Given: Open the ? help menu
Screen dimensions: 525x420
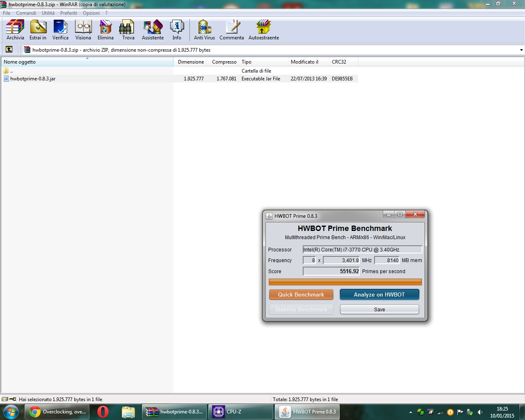Looking at the screenshot, I should 107,13.
